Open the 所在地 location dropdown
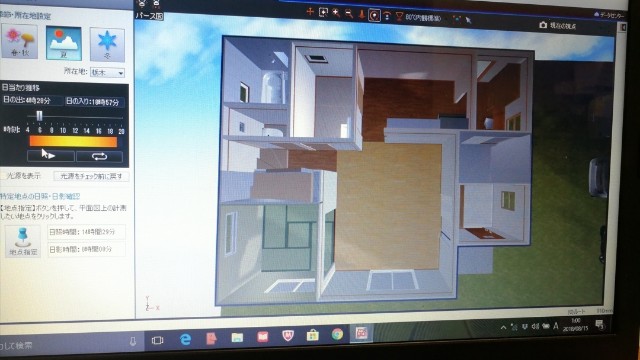Image resolution: width=640 pixels, height=360 pixels. click(x=108, y=73)
